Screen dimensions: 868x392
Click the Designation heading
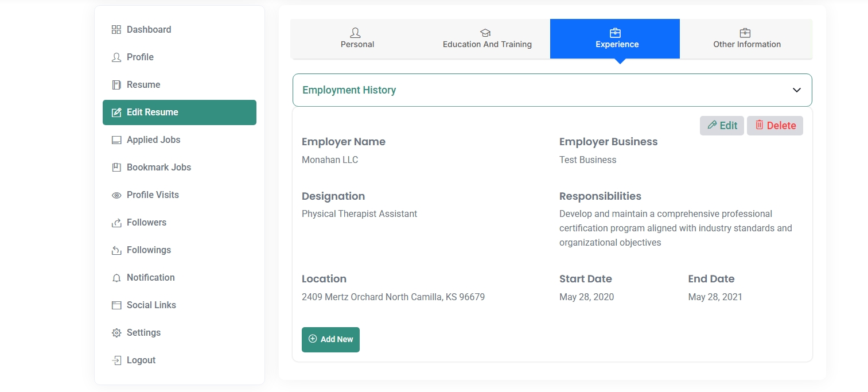tap(333, 196)
